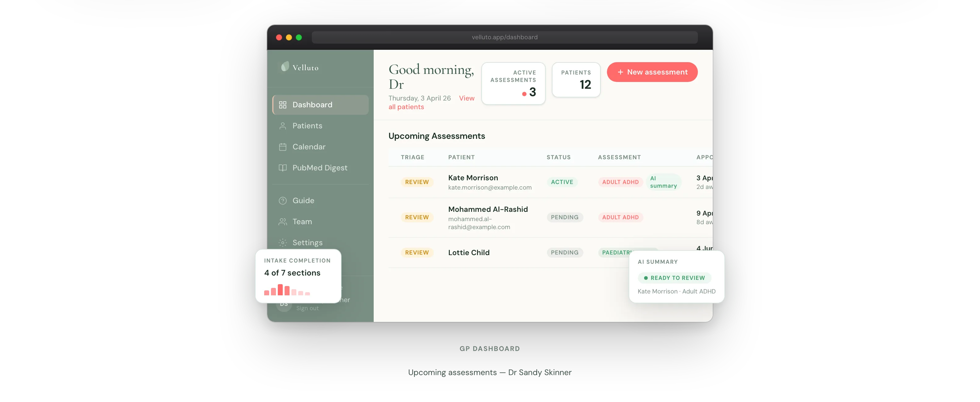The width and height of the screenshot is (980, 402).
Task: Click the Patients person icon
Action: coord(283,126)
